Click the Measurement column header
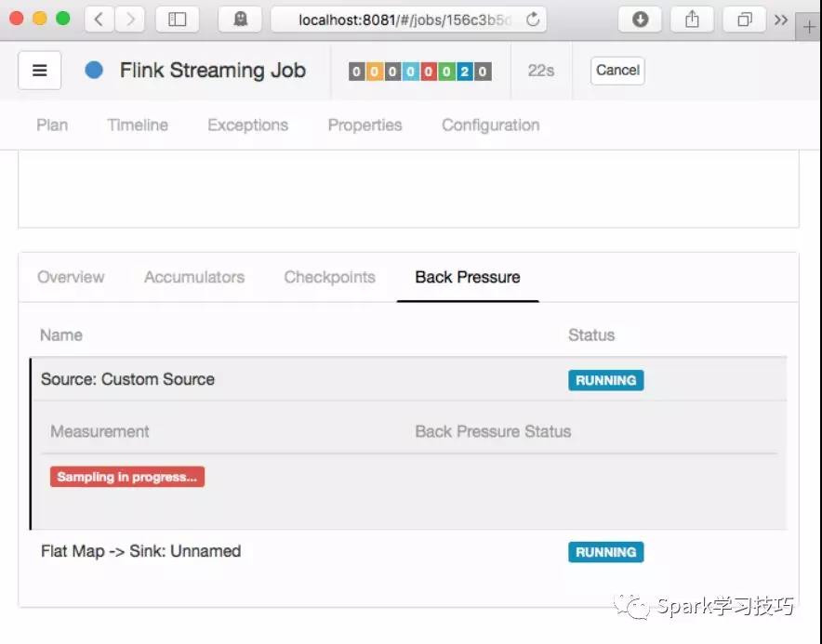822x644 pixels. pyautogui.click(x=99, y=431)
